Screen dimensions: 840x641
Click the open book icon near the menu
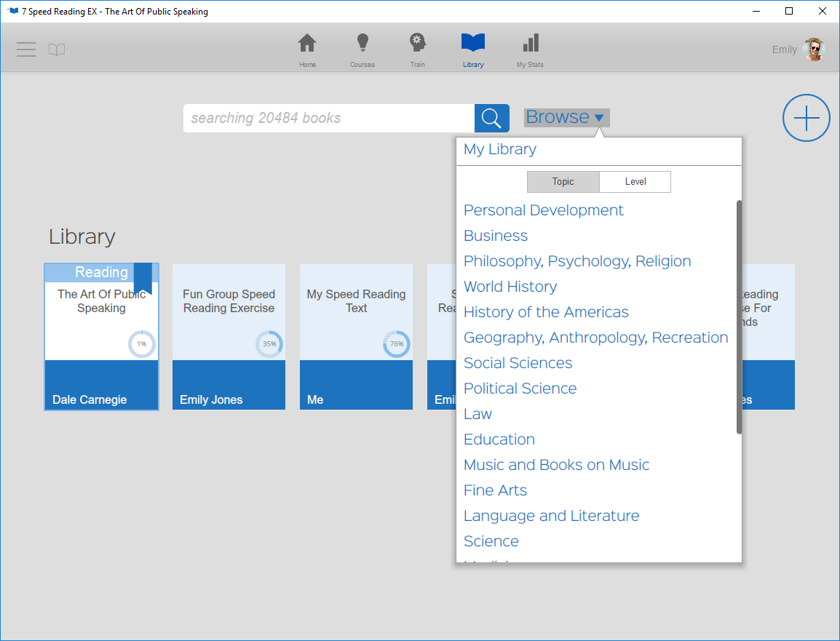(x=57, y=49)
